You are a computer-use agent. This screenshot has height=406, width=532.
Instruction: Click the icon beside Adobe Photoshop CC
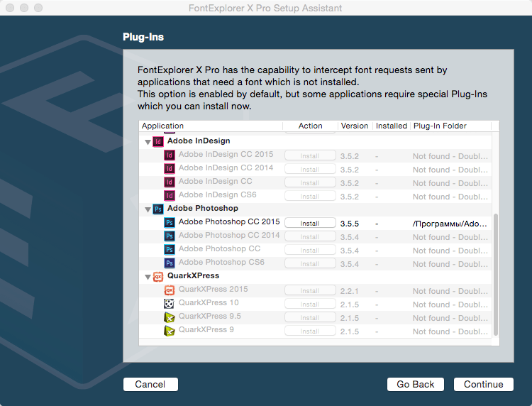[x=170, y=250]
